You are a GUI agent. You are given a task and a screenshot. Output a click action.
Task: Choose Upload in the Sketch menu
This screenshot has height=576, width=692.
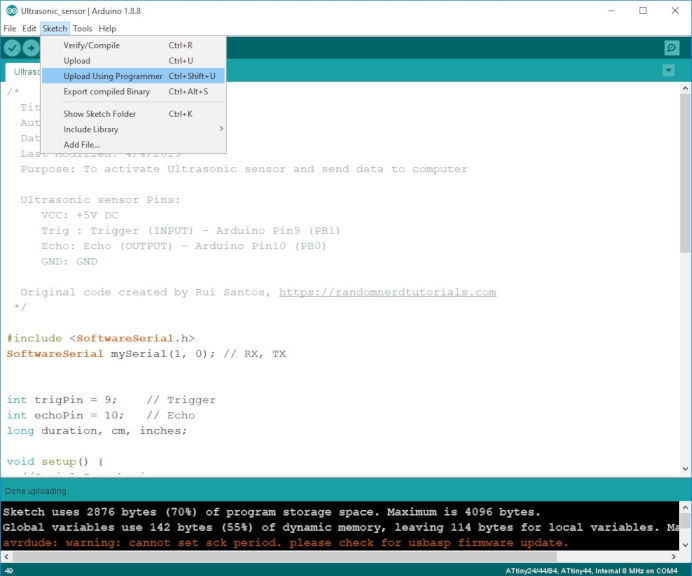pyautogui.click(x=133, y=60)
